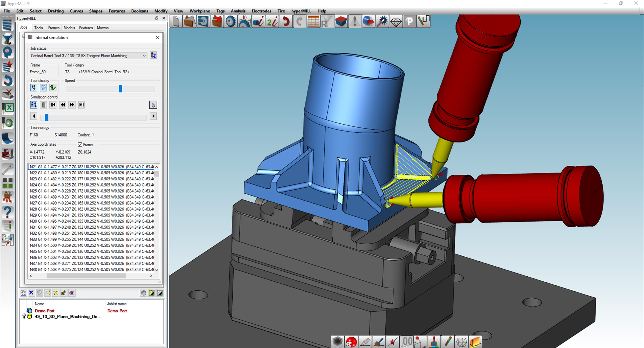Click the red sphere palette icon
This screenshot has width=644, height=348.
tap(351, 342)
